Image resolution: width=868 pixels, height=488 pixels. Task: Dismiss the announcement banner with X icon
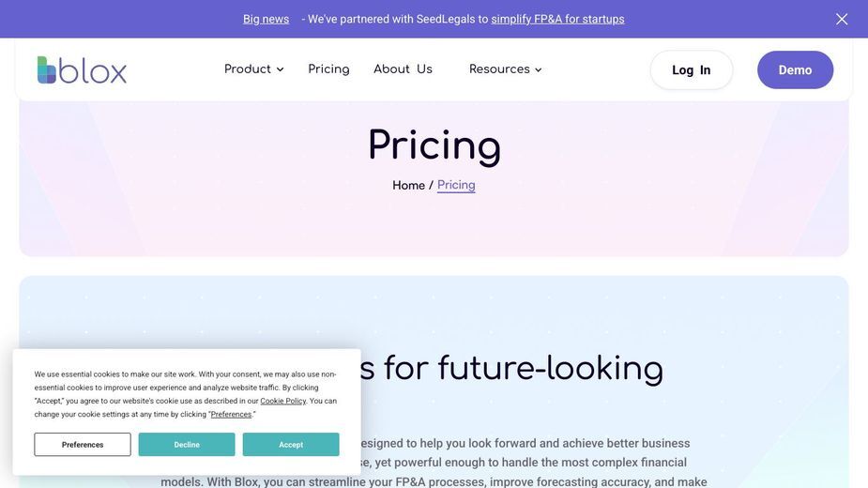click(842, 19)
